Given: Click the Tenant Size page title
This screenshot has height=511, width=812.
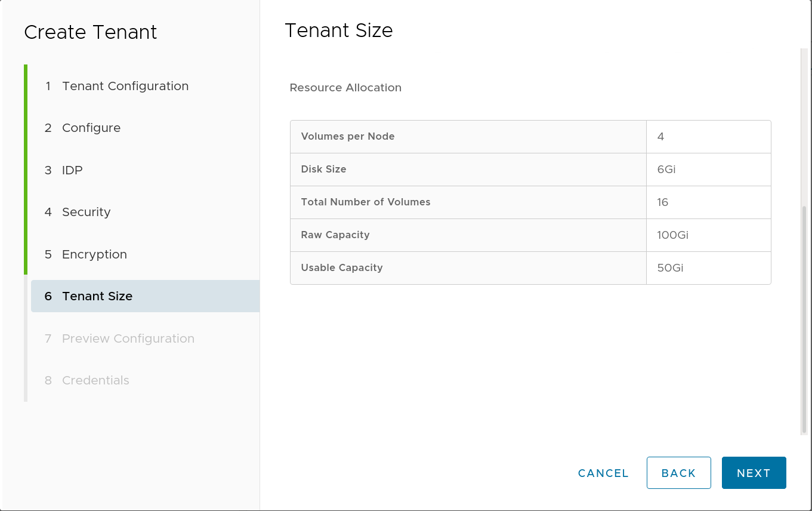Looking at the screenshot, I should [x=339, y=30].
